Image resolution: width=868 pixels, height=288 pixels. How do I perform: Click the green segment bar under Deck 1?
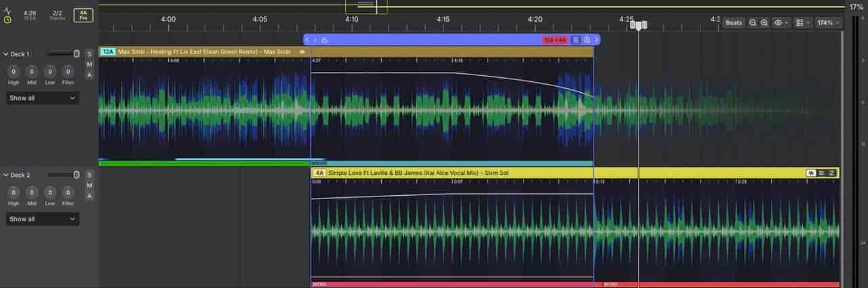204,163
